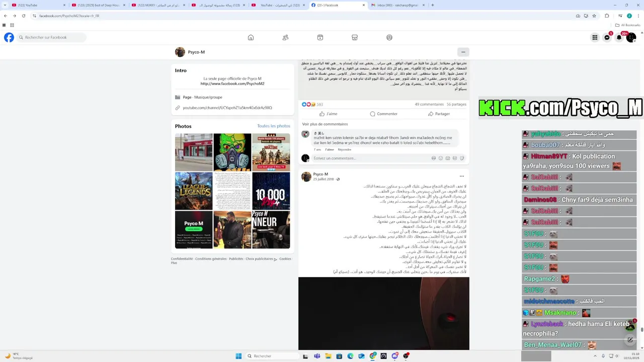Viewport: 644px width, 362px height.
Task: Open the 10 000 photo thumbnail
Action: [x=271, y=191]
